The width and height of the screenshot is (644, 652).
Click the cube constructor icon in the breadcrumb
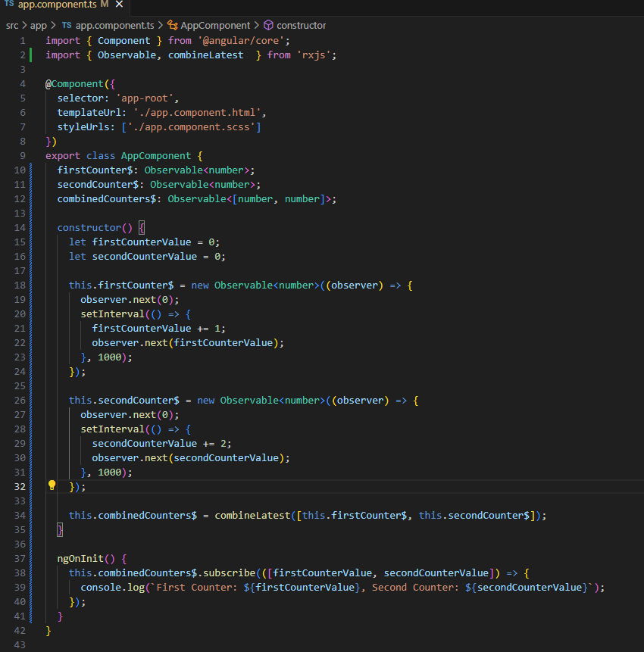267,24
